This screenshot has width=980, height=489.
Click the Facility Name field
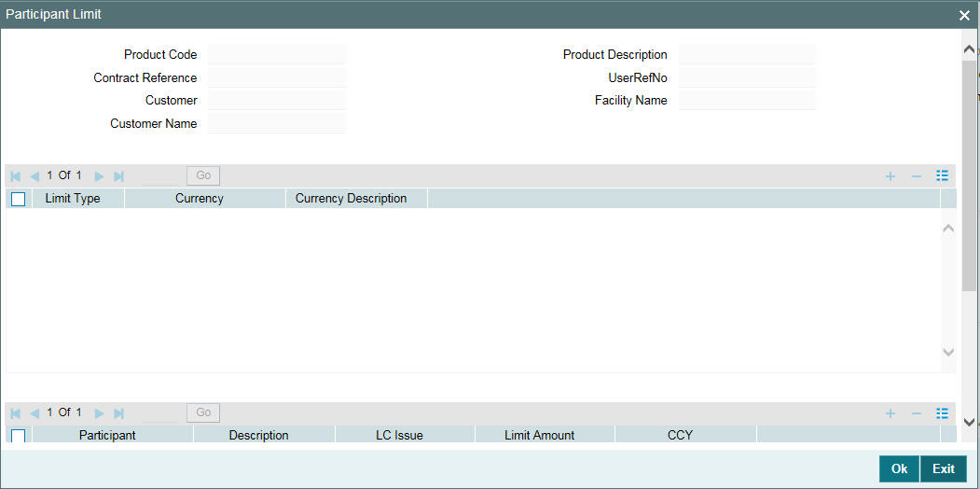[x=747, y=101]
